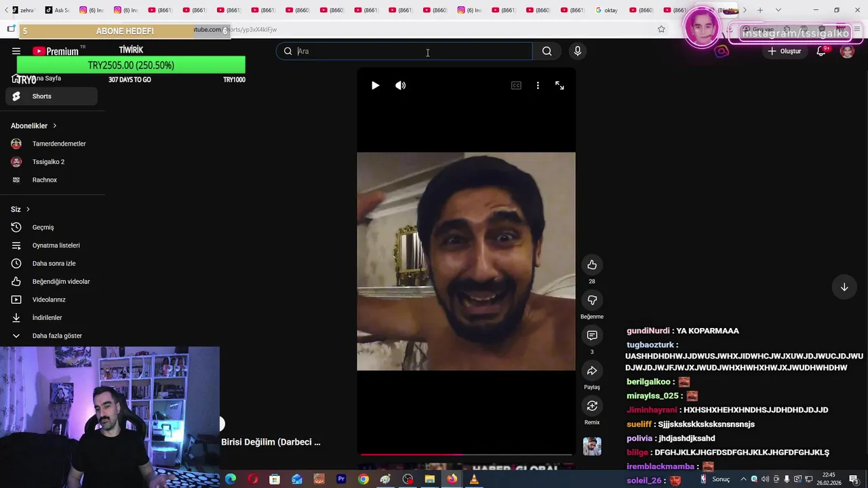Share the Short via Paylaş
Screen dimensions: 868x488
[x=592, y=371]
